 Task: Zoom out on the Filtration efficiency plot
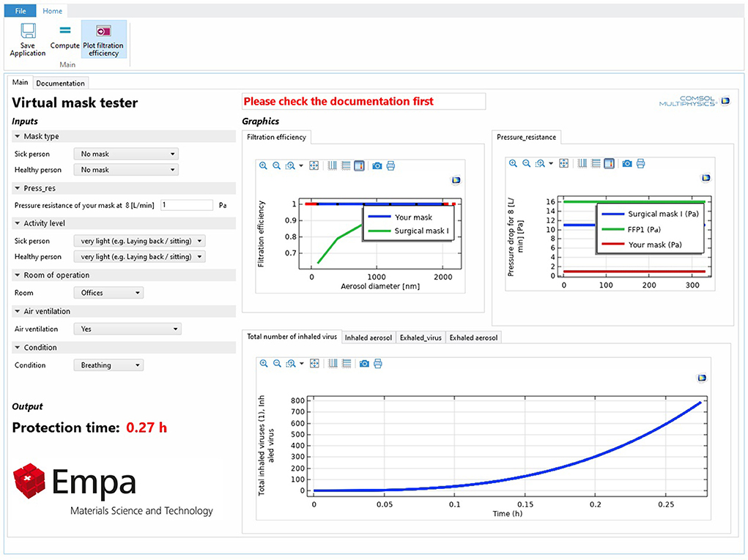click(x=277, y=166)
